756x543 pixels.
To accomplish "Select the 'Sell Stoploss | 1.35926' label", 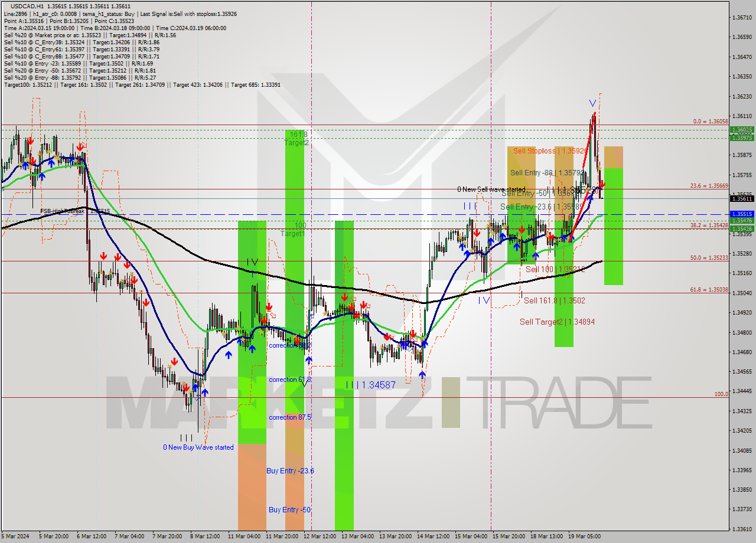I will point(550,151).
